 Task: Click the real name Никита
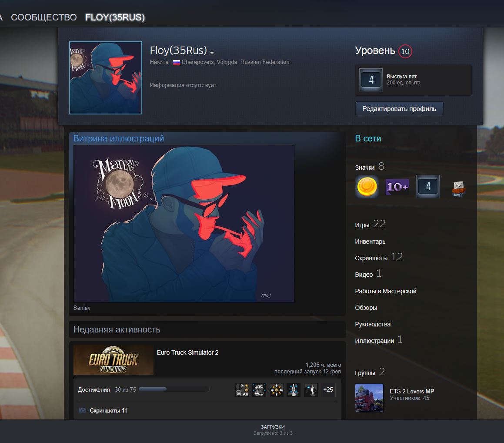click(159, 62)
